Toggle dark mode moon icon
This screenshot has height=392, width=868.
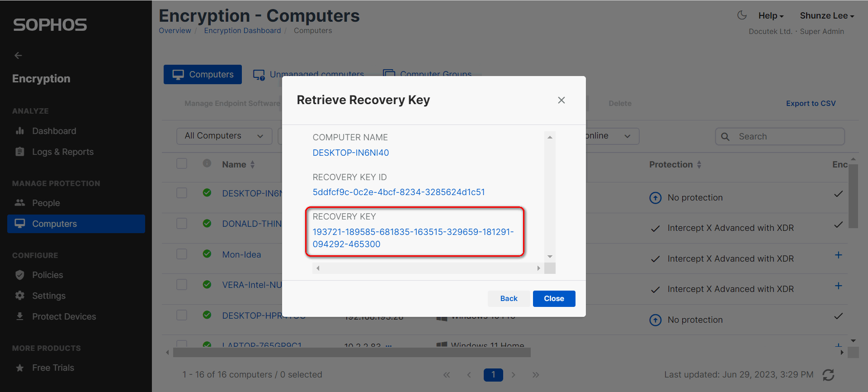742,15
